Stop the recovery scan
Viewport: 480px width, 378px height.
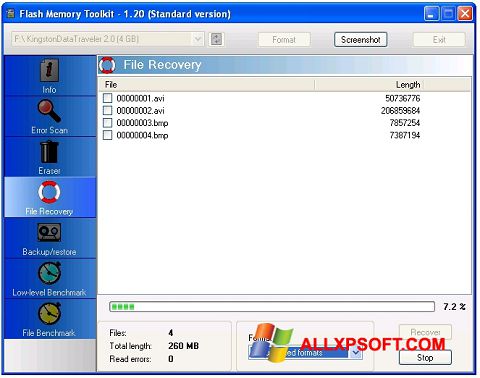[x=425, y=358]
